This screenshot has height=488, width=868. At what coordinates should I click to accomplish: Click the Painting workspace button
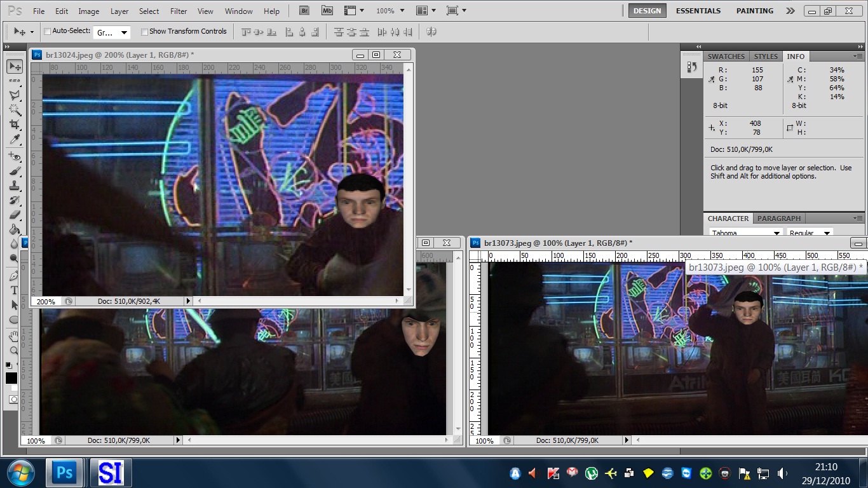(x=754, y=11)
